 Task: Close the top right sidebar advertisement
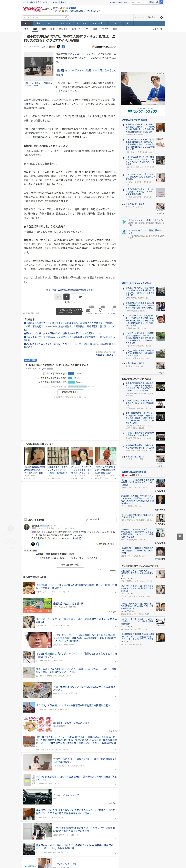point(163,73)
